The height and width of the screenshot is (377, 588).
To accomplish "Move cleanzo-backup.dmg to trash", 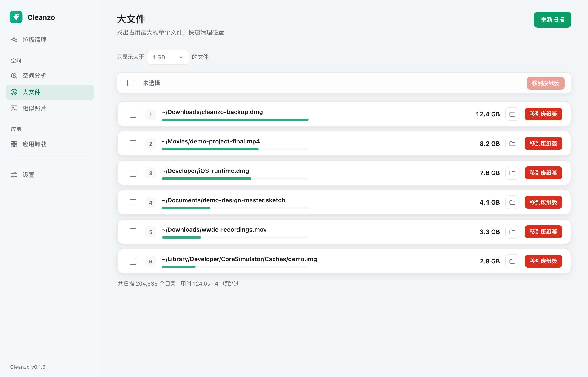I will (x=543, y=114).
